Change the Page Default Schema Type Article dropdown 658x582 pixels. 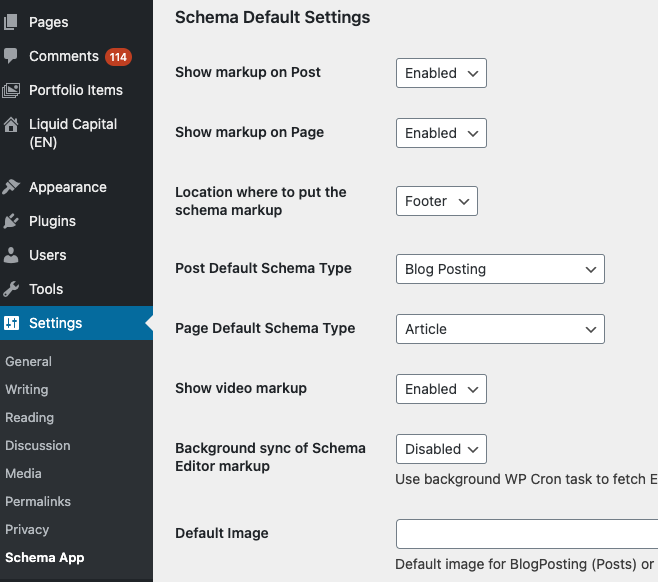tap(500, 329)
